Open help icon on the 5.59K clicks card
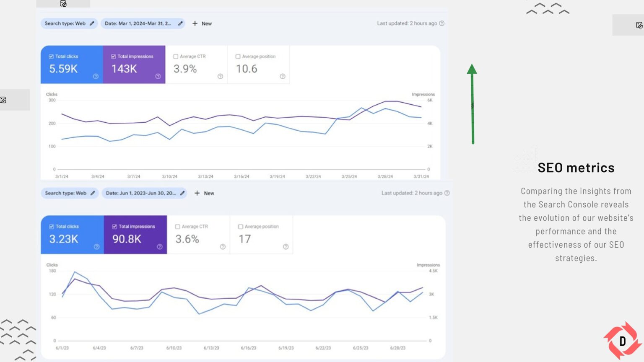644x362 pixels. [x=96, y=76]
